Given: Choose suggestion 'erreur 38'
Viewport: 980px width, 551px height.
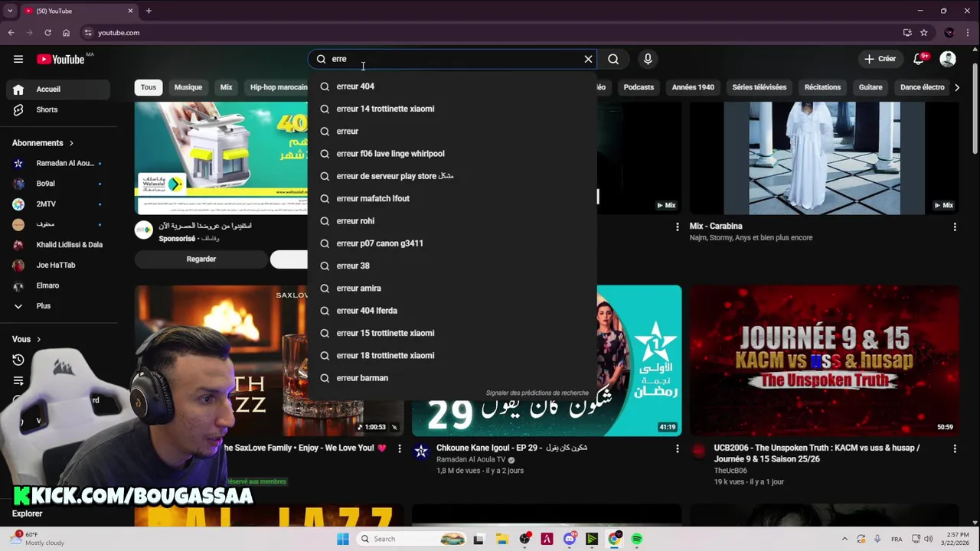Looking at the screenshot, I should [452, 266].
